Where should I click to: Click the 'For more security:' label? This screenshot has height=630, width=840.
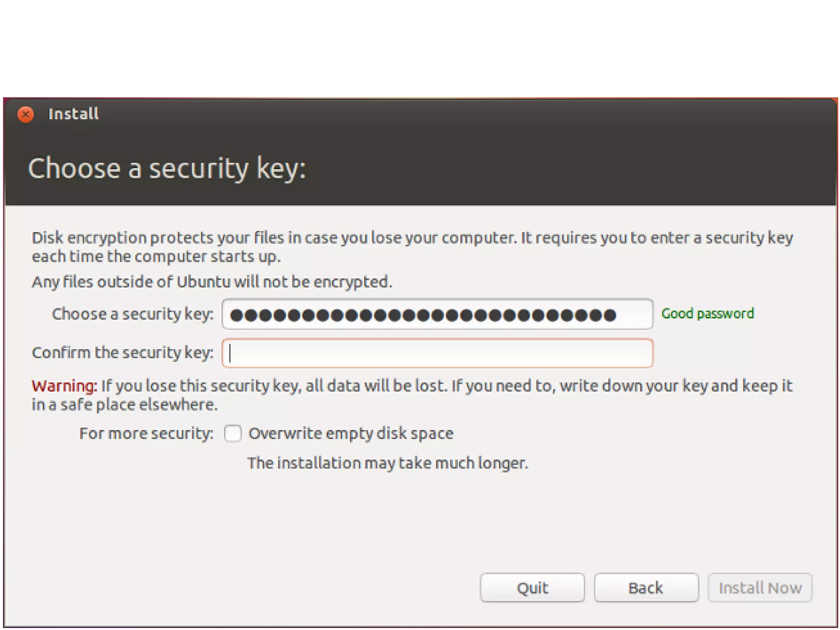(146, 434)
